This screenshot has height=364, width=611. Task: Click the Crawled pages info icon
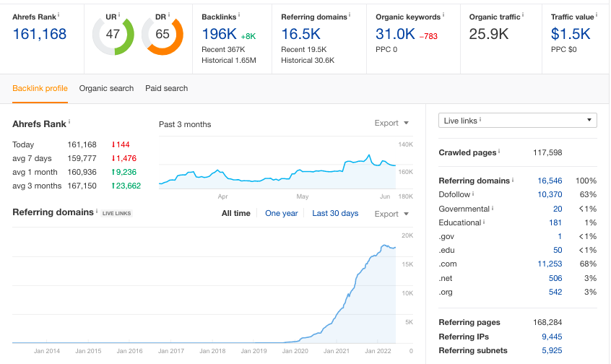pos(499,151)
